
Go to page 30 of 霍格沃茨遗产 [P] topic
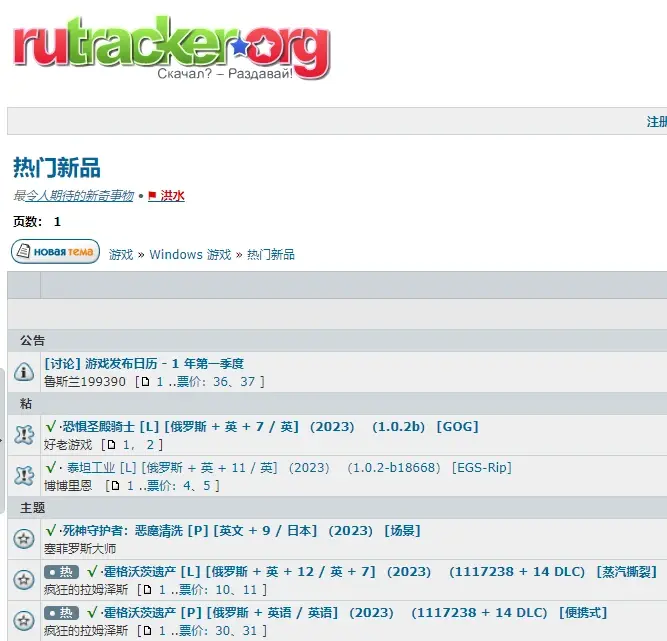tap(223, 630)
